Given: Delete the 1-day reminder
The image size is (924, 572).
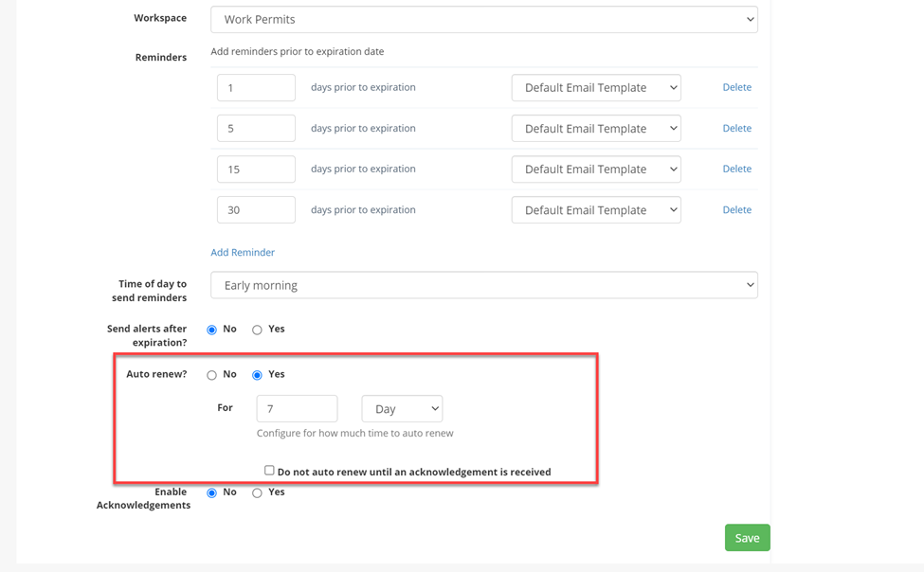Looking at the screenshot, I should [736, 87].
